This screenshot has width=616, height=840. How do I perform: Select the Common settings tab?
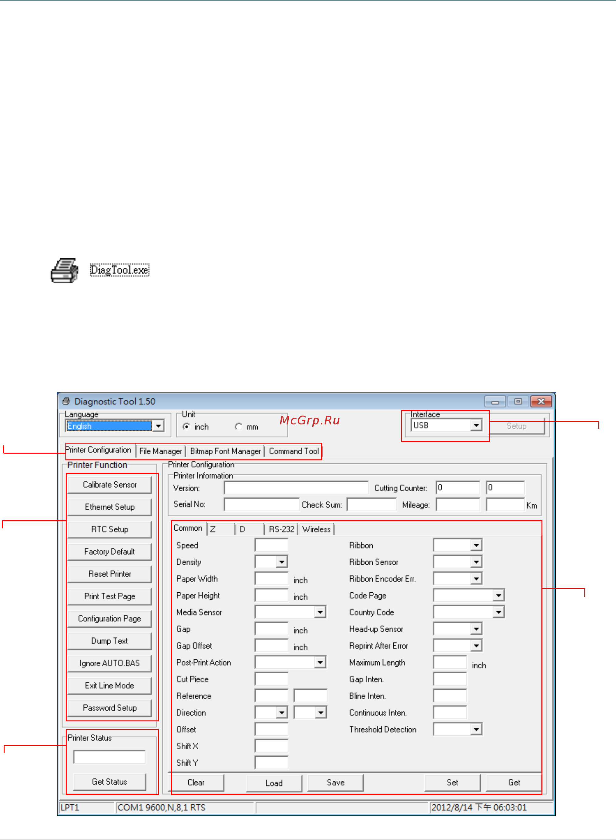coord(188,528)
